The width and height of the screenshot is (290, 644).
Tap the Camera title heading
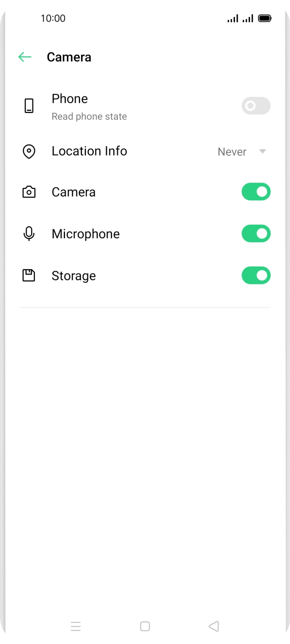coord(69,57)
